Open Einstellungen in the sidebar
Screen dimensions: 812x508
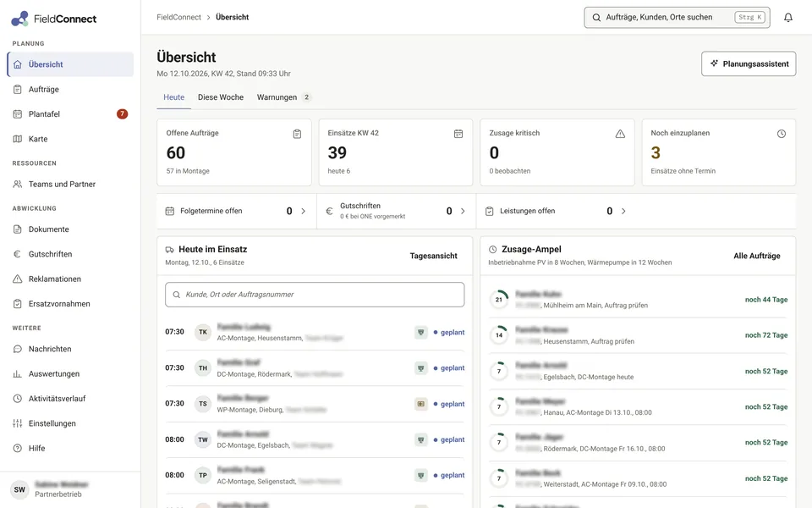70,423
